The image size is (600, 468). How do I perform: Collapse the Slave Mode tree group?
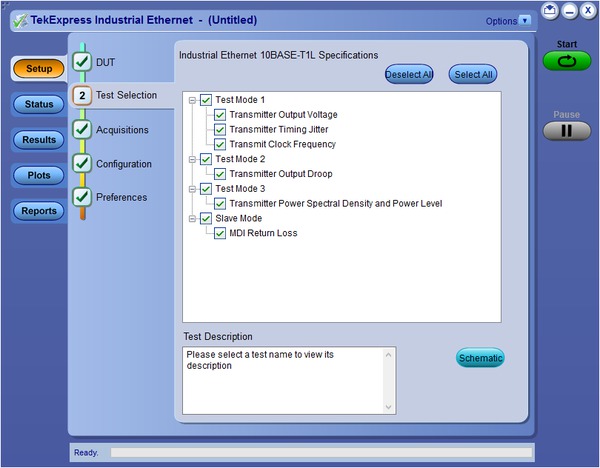click(x=192, y=218)
